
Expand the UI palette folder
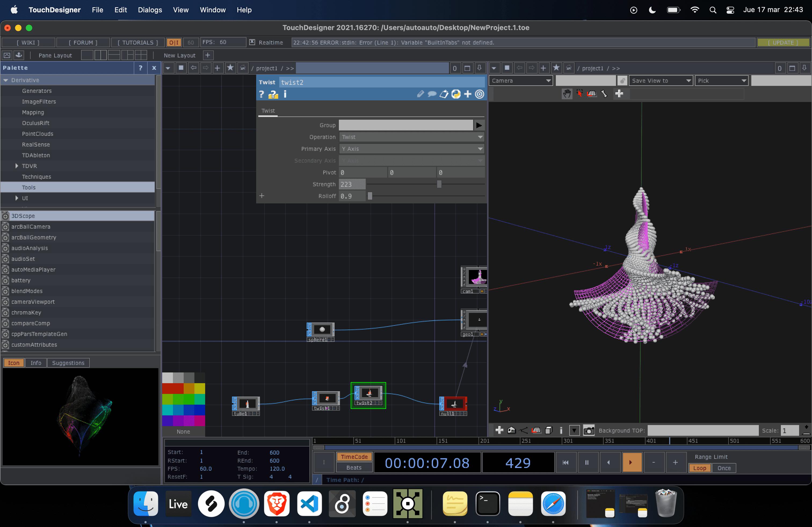(x=16, y=198)
